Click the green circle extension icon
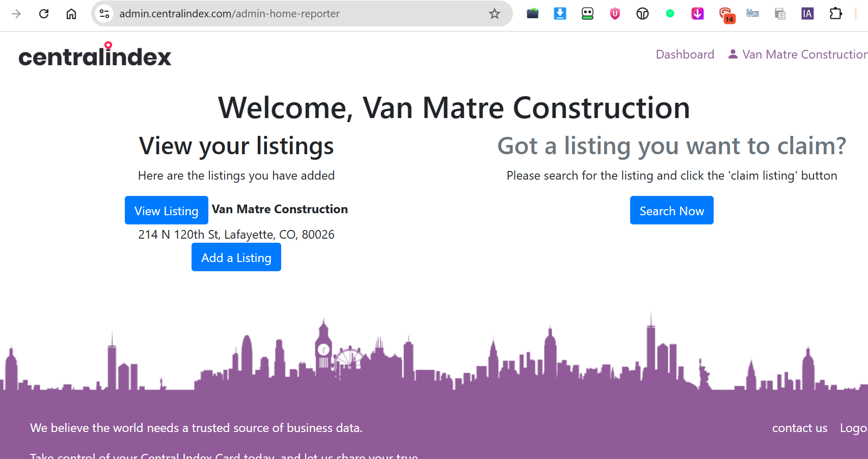868x459 pixels. [x=670, y=14]
